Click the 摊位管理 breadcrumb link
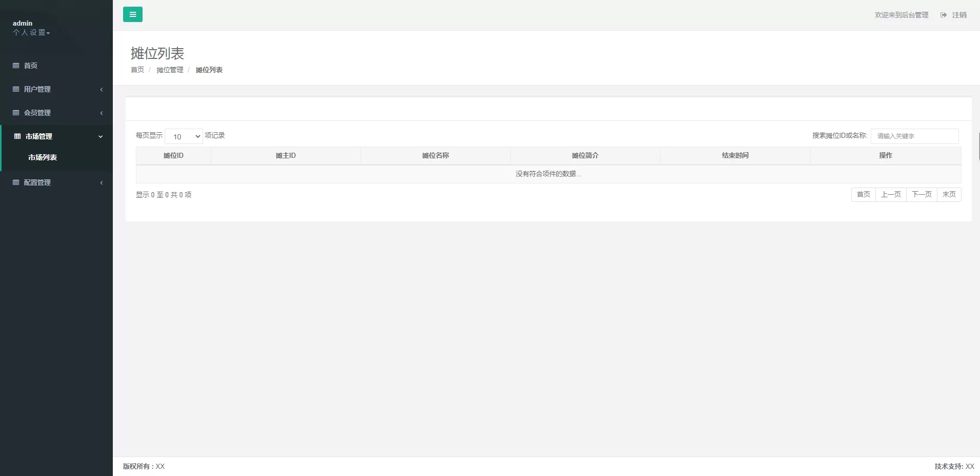This screenshot has width=980, height=476. click(x=170, y=70)
